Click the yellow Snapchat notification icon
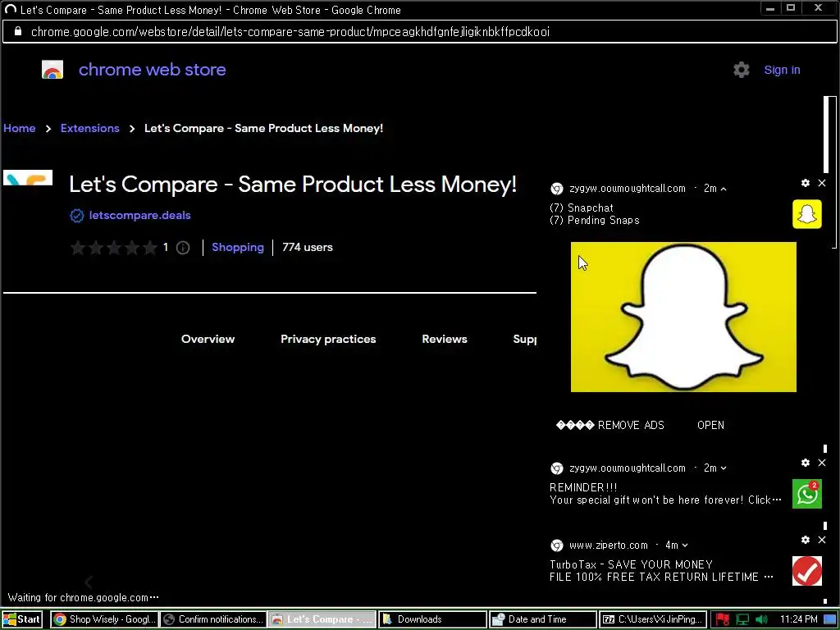The image size is (840, 630). (x=807, y=214)
